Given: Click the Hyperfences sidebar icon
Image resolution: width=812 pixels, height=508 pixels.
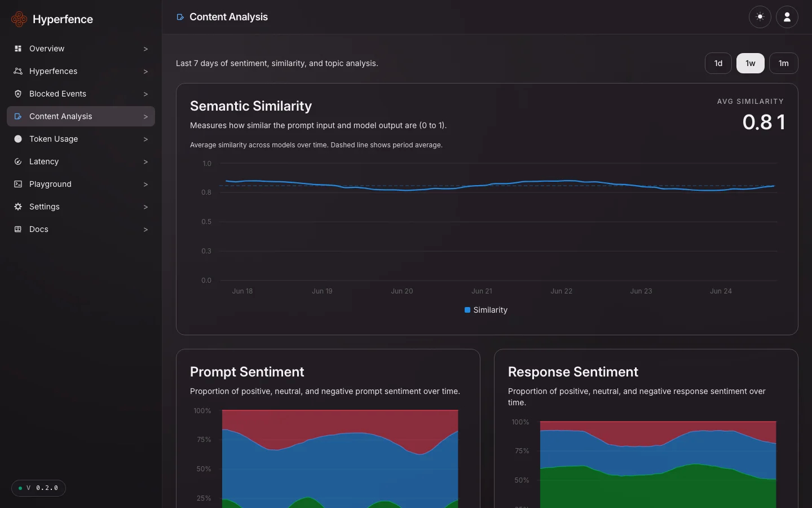Looking at the screenshot, I should [18, 71].
